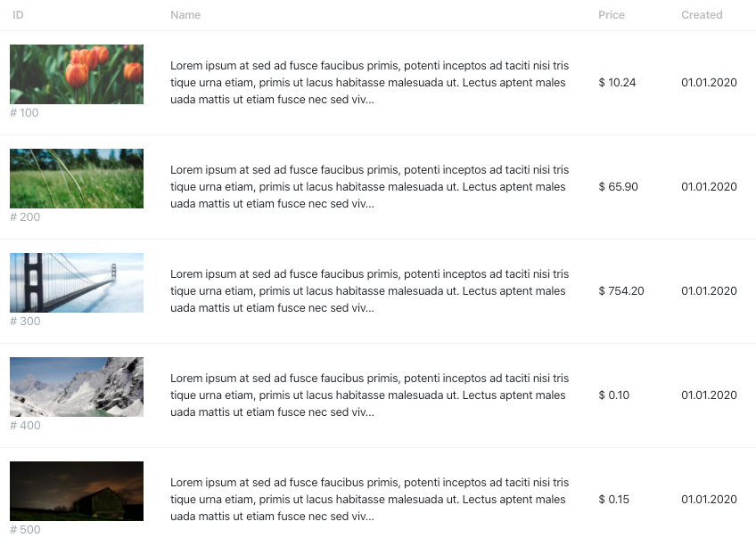Click the # 300 ID label
Viewport: 756px width, 546px height.
pos(25,321)
